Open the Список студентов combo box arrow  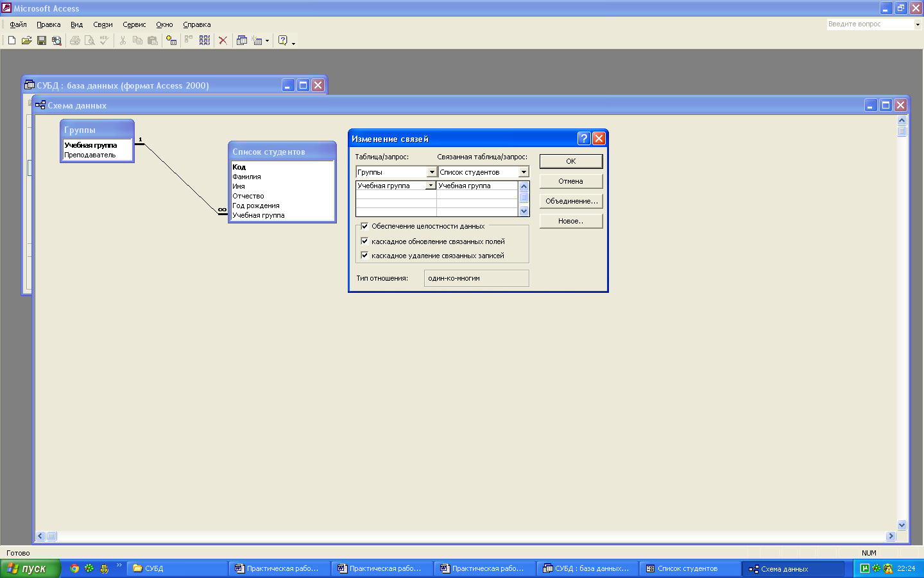pyautogui.click(x=524, y=172)
